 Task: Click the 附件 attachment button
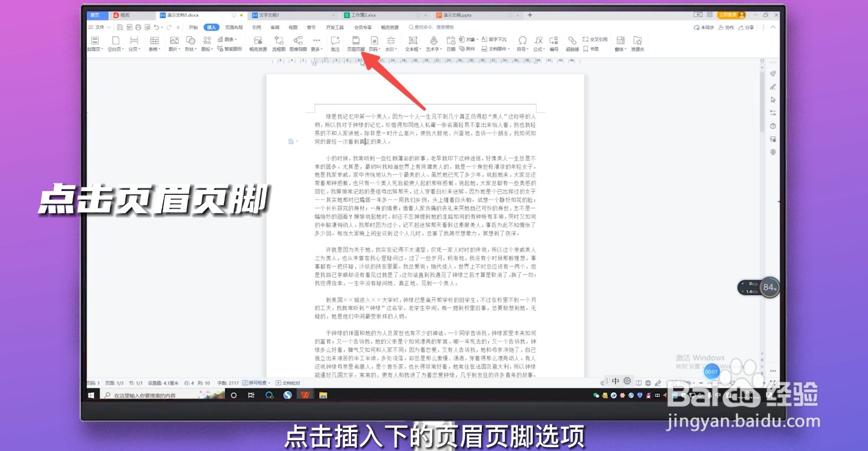(467, 49)
